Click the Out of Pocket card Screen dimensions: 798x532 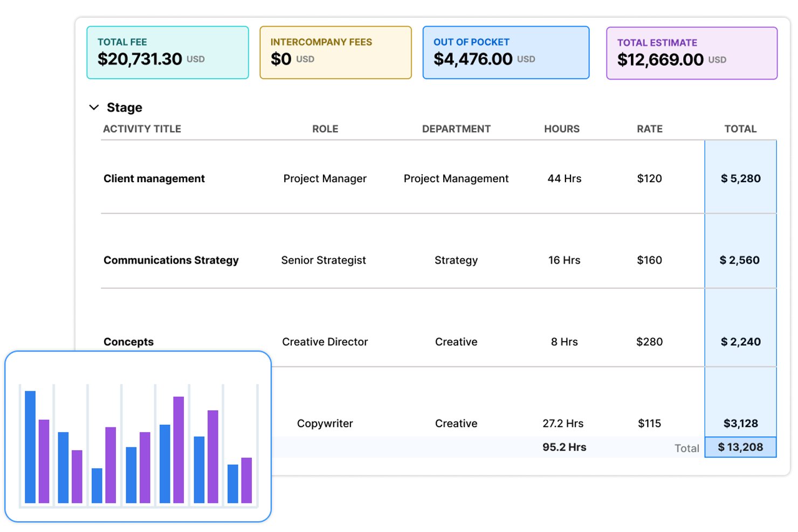(x=506, y=52)
